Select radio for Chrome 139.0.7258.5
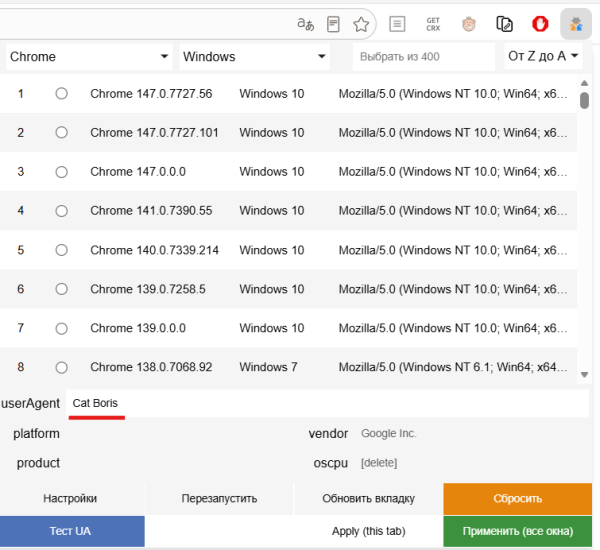 [x=62, y=289]
